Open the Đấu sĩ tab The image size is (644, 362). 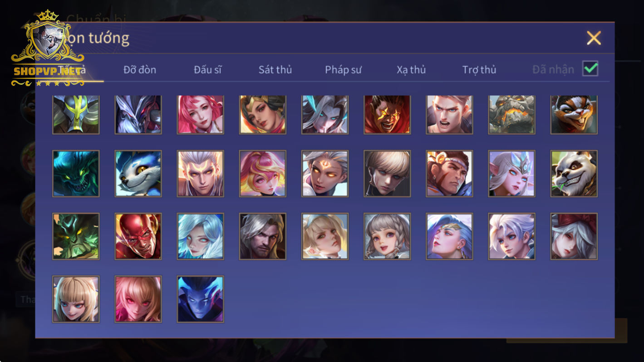208,69
